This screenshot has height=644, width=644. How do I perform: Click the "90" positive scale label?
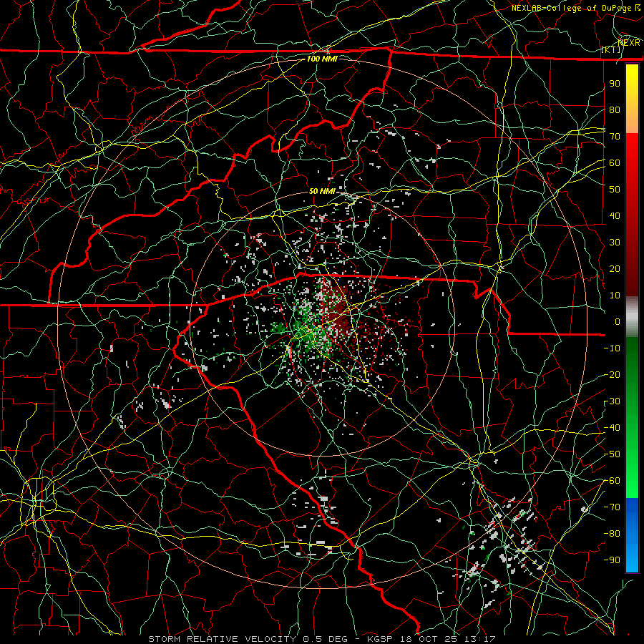click(x=615, y=84)
